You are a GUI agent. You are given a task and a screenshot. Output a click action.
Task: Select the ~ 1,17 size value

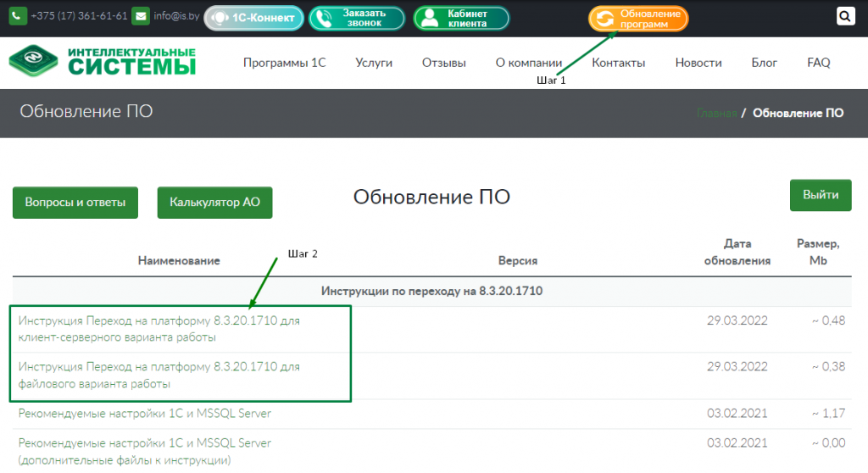point(828,413)
